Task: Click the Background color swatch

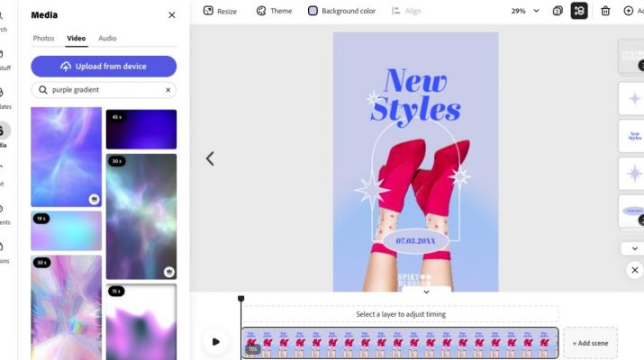Action: (x=313, y=11)
